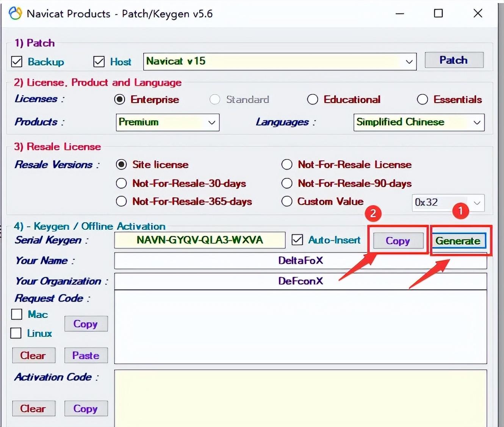Select the Site license radio button
This screenshot has width=504, height=427.
point(121,165)
